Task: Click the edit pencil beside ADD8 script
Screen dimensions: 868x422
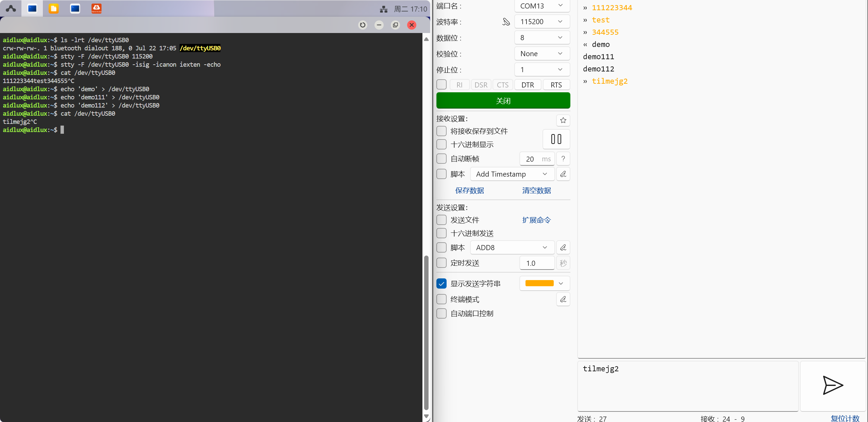Action: (563, 247)
